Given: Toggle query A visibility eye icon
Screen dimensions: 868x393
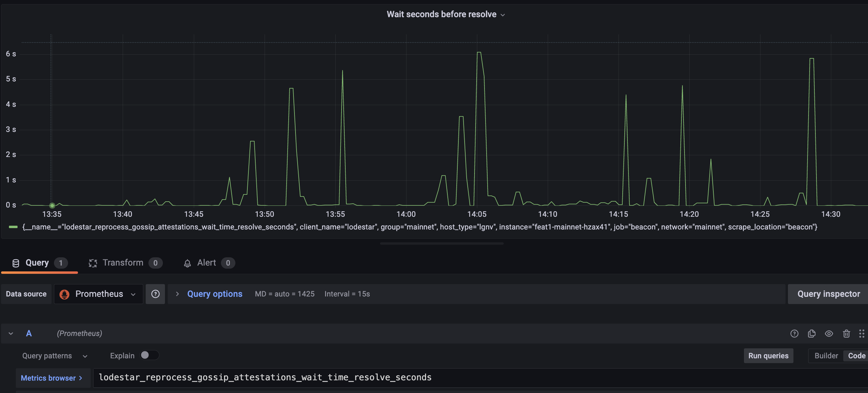Looking at the screenshot, I should (829, 334).
